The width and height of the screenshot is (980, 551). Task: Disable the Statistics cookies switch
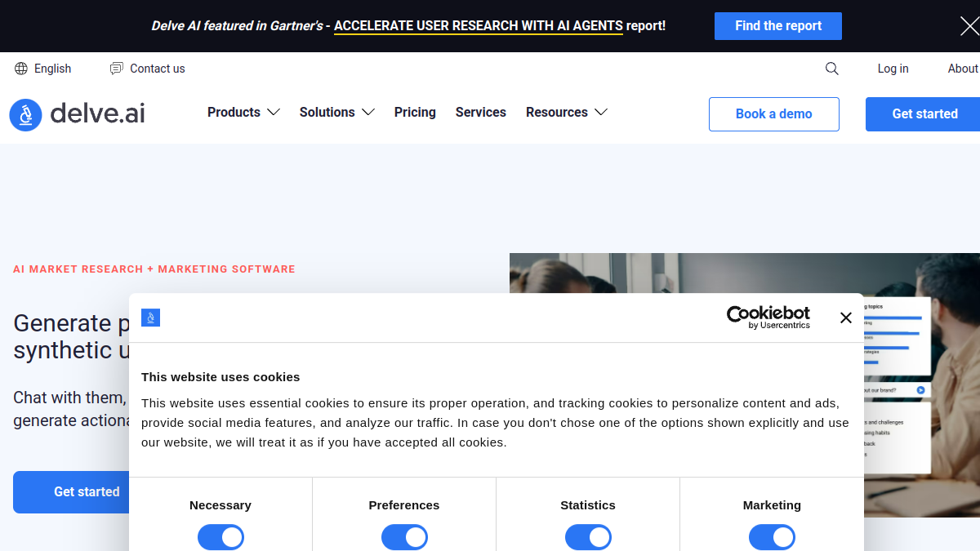click(x=588, y=537)
